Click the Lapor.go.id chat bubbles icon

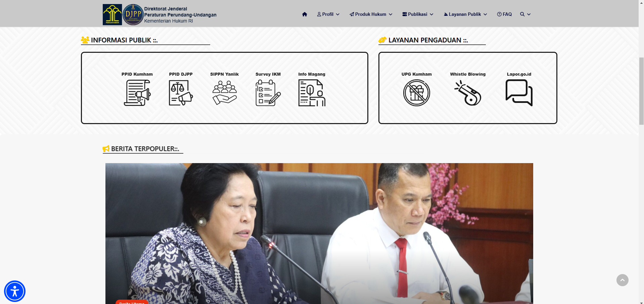tap(519, 93)
